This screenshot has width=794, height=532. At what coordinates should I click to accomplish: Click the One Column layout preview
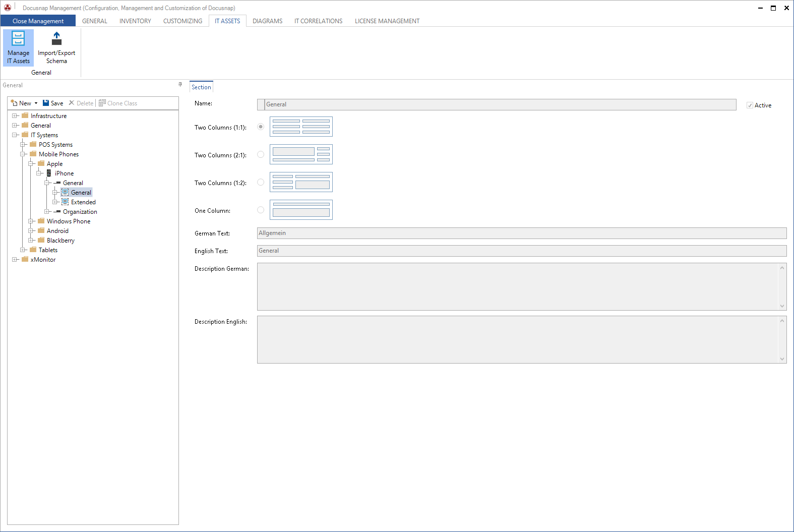[301, 210]
